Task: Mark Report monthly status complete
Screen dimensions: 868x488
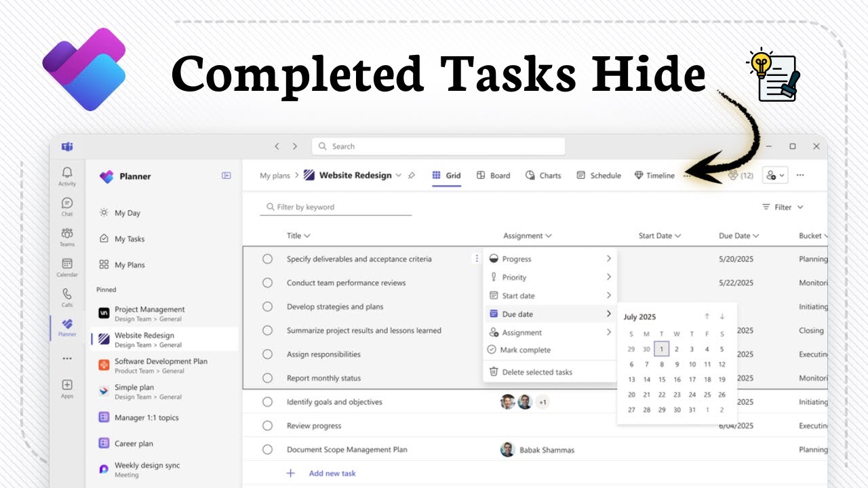Action: click(267, 378)
